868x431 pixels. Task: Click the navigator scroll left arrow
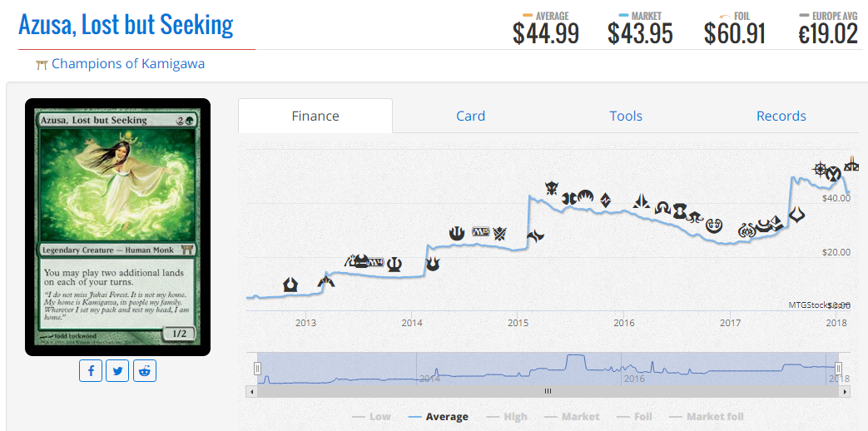point(250,391)
